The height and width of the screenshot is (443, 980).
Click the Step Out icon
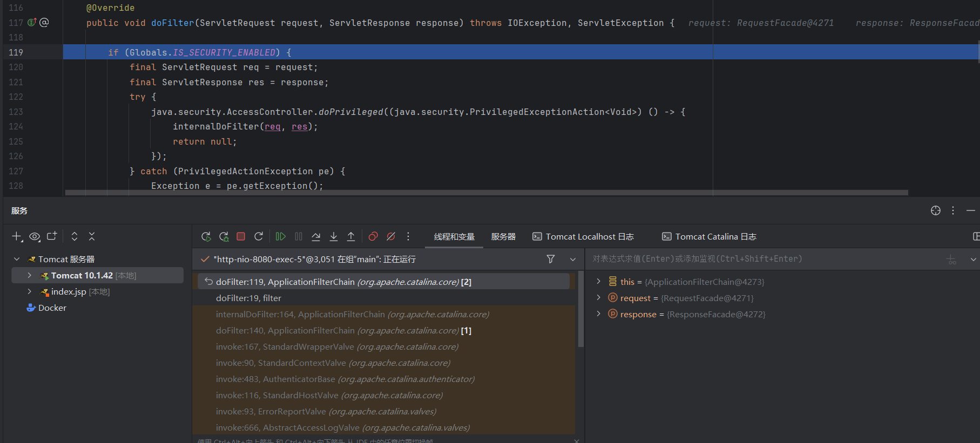[x=351, y=236]
